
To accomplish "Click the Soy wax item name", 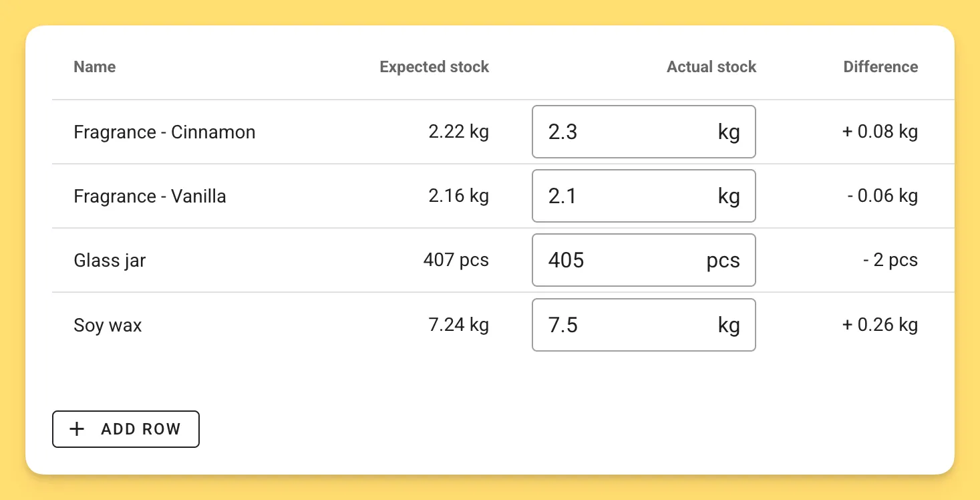I will [108, 325].
